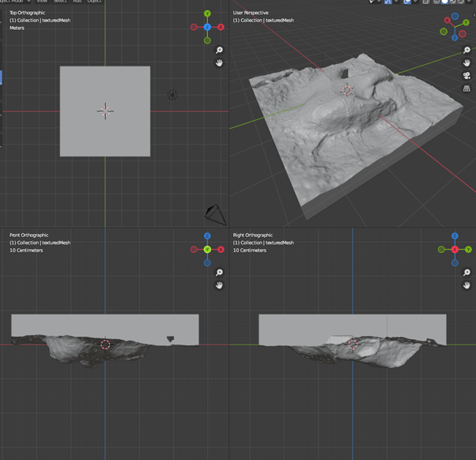Viewport: 476px width, 460px height.
Task: Click pan hand icon in User Perspective viewport
Action: pos(467,62)
